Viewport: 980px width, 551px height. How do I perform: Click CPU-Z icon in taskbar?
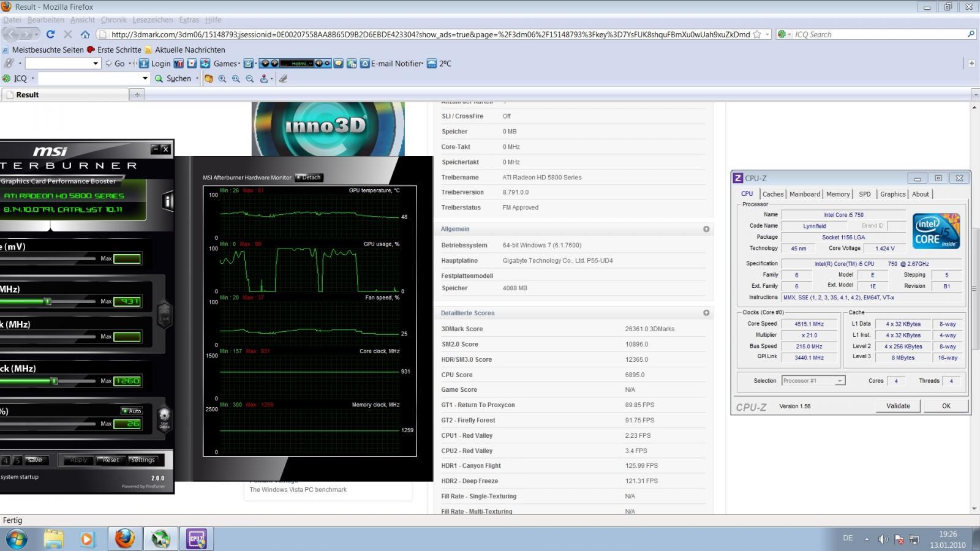[x=197, y=539]
